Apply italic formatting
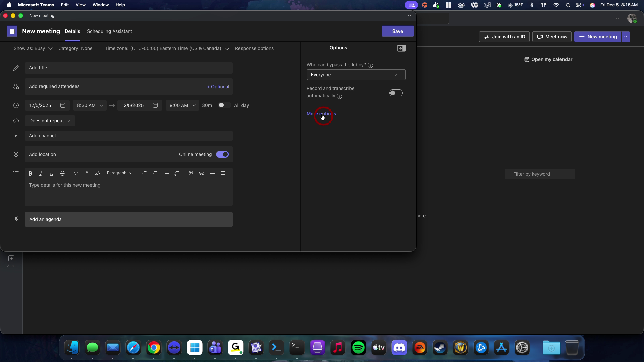 pos(41,173)
